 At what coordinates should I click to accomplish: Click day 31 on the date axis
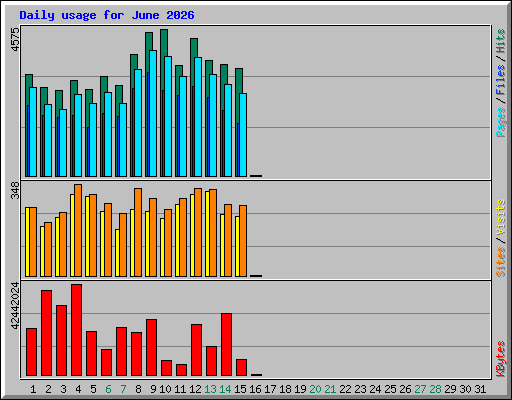click(480, 389)
